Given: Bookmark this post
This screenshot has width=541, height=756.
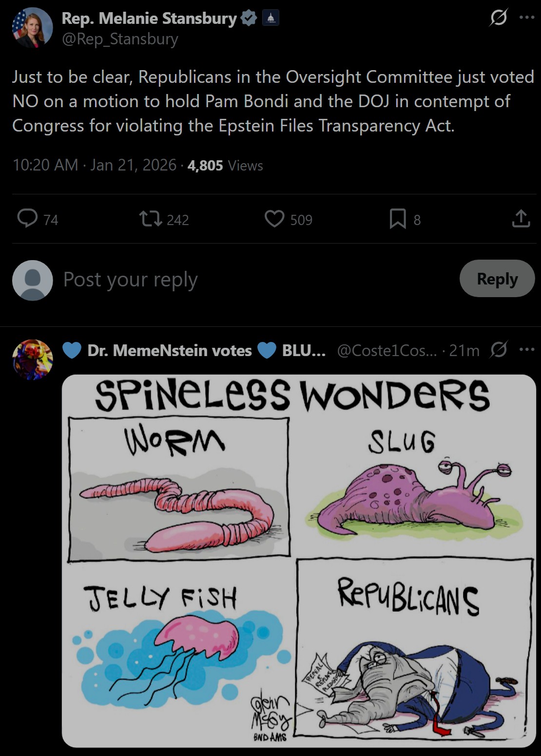Looking at the screenshot, I should coord(398,218).
